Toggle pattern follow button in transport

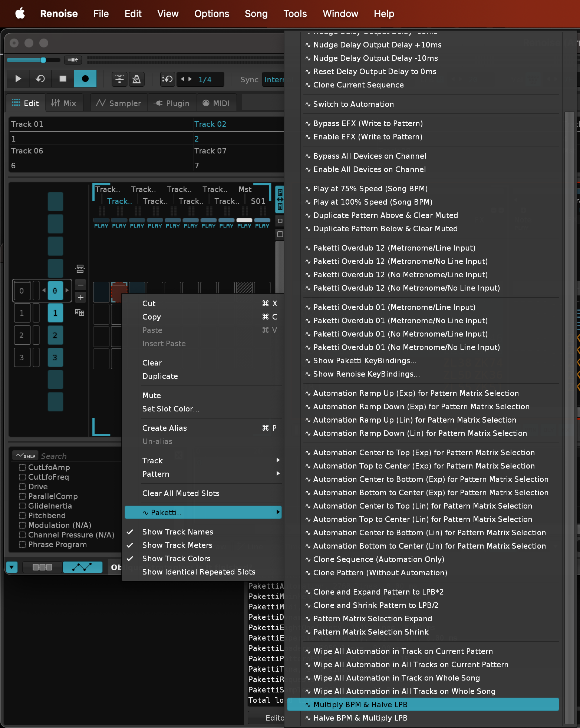119,79
